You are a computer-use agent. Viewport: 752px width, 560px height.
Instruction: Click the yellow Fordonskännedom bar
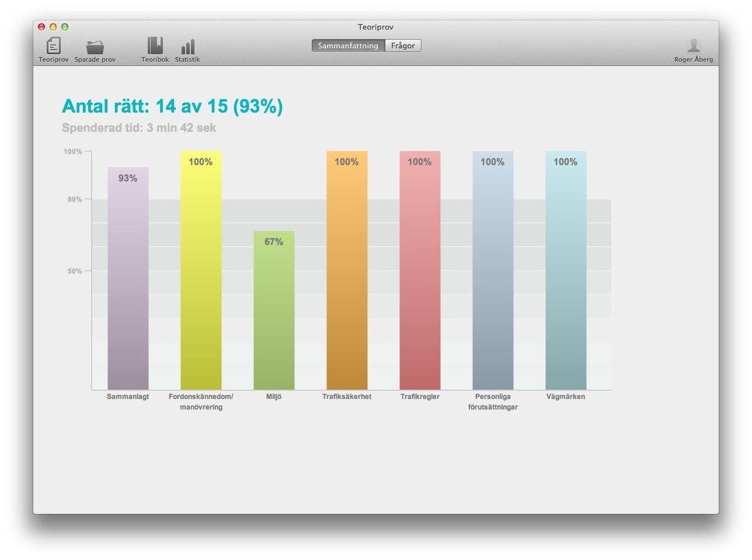pos(201,270)
